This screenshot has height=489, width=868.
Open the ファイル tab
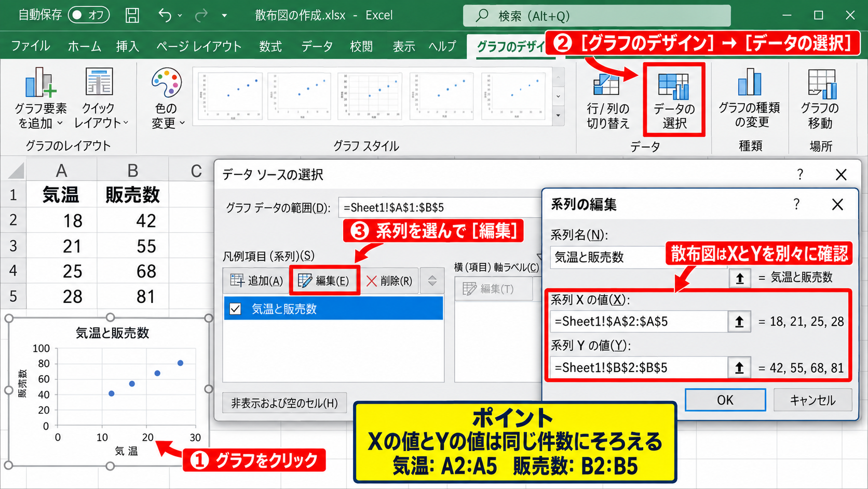(31, 46)
